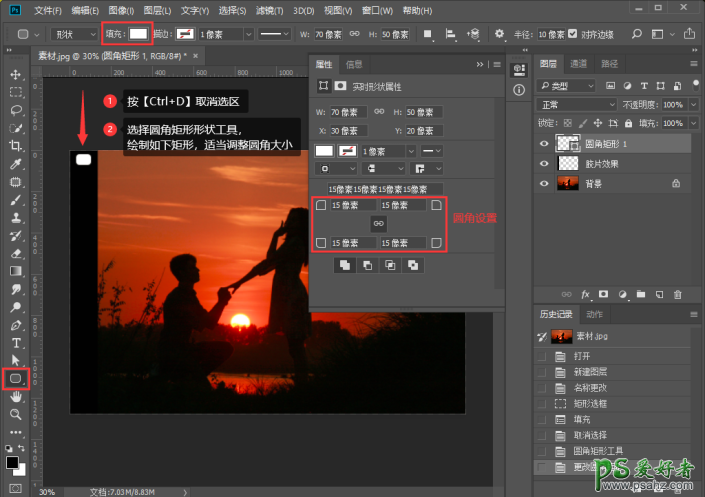Viewport: 705px width, 497px height.
Task: Expand the Properties panel double-chevron
Action: coord(480,64)
